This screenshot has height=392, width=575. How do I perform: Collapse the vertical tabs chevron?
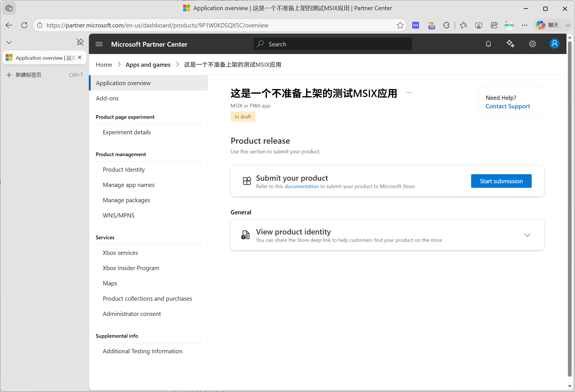coord(9,42)
